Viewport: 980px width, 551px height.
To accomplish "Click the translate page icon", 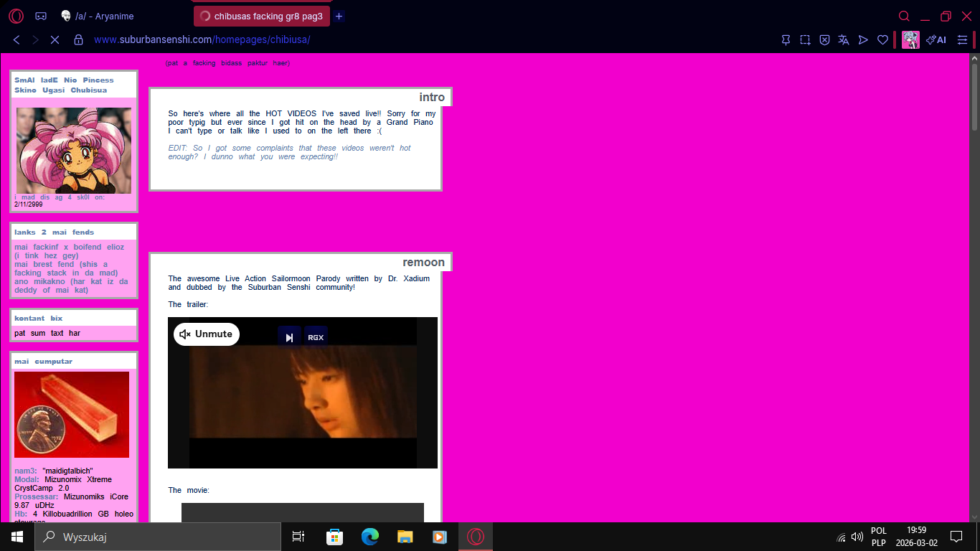I will click(844, 40).
